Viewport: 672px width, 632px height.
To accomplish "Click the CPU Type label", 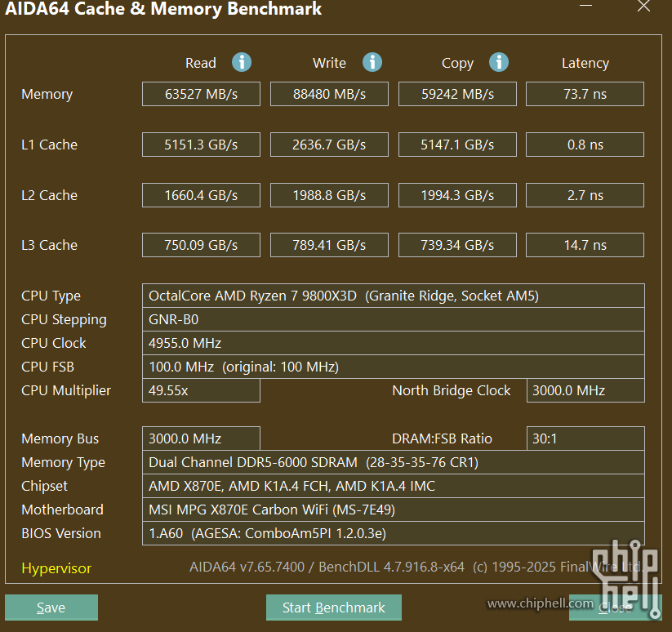I will (51, 296).
